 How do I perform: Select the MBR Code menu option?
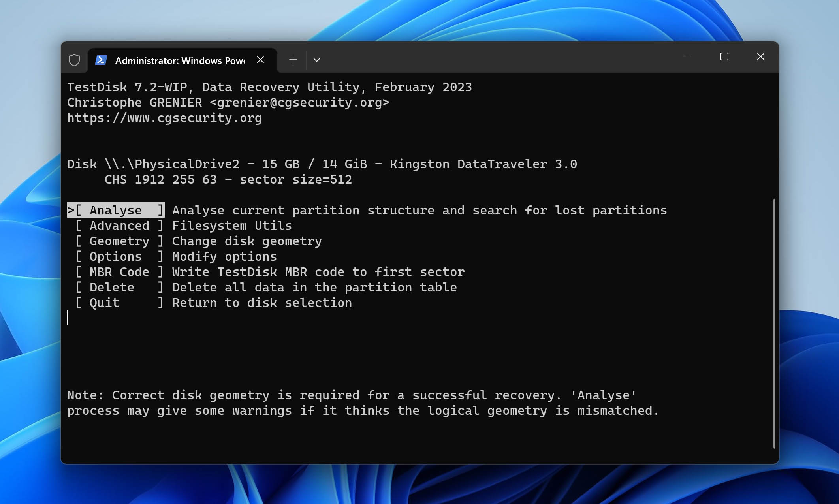(119, 272)
